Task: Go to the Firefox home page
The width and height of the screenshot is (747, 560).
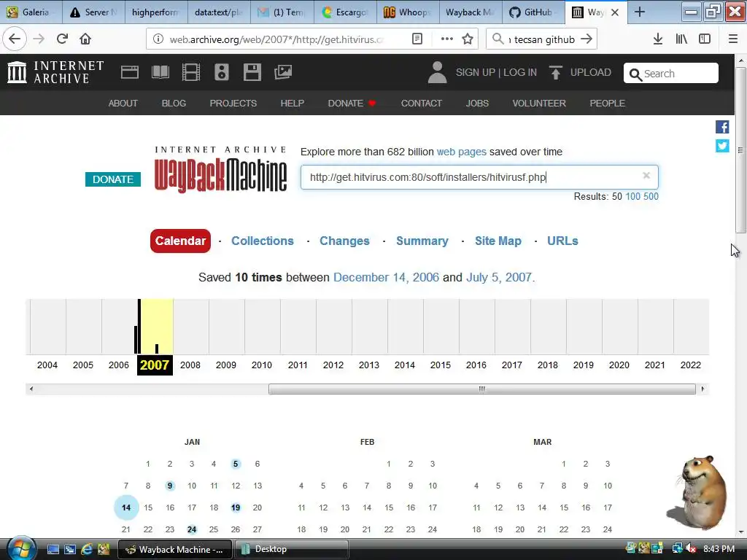Action: pos(85,39)
